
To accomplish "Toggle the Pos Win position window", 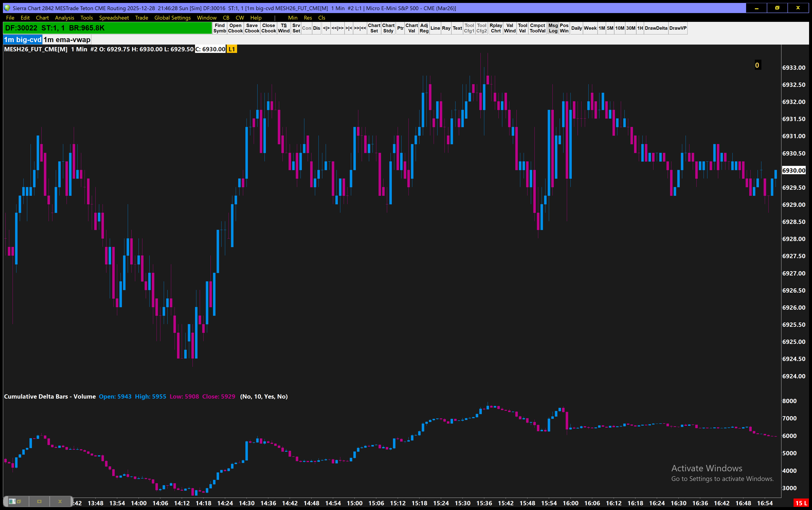I will (x=564, y=28).
